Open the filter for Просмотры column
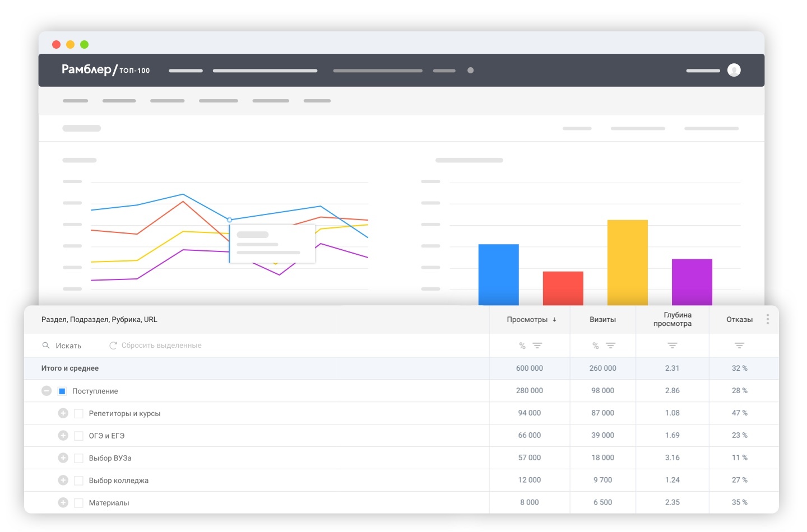The width and height of the screenshot is (807, 532). [x=537, y=346]
